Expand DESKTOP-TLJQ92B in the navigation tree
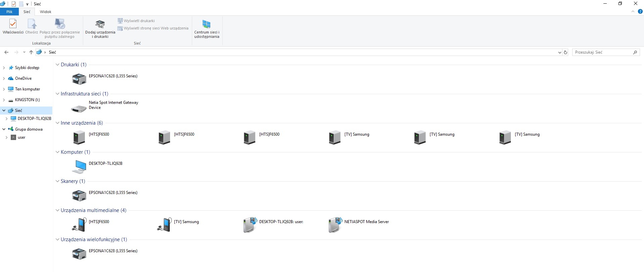 (6, 119)
